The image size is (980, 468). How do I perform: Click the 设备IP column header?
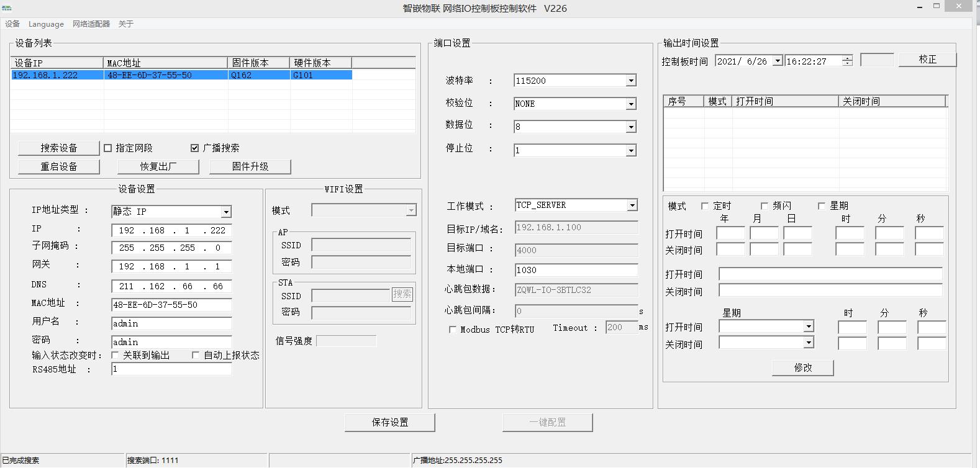point(57,63)
